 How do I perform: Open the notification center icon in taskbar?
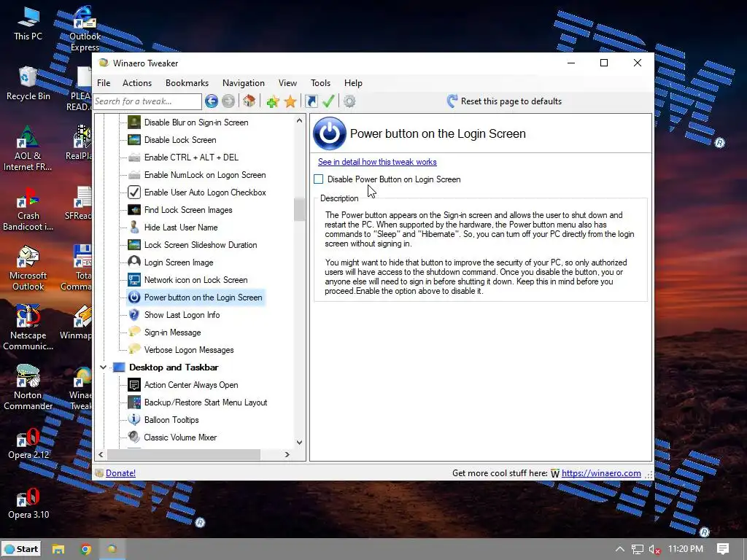[723, 549]
